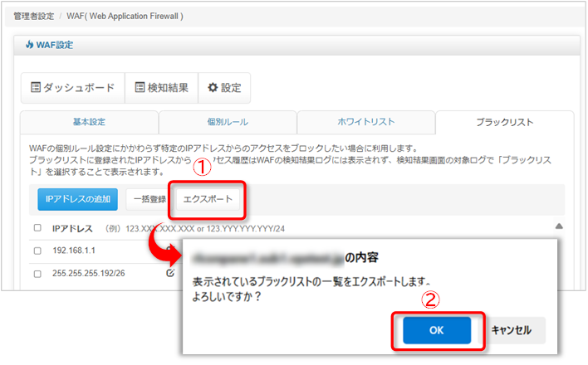Open the 設定 view
588x365 pixels.
click(x=224, y=88)
